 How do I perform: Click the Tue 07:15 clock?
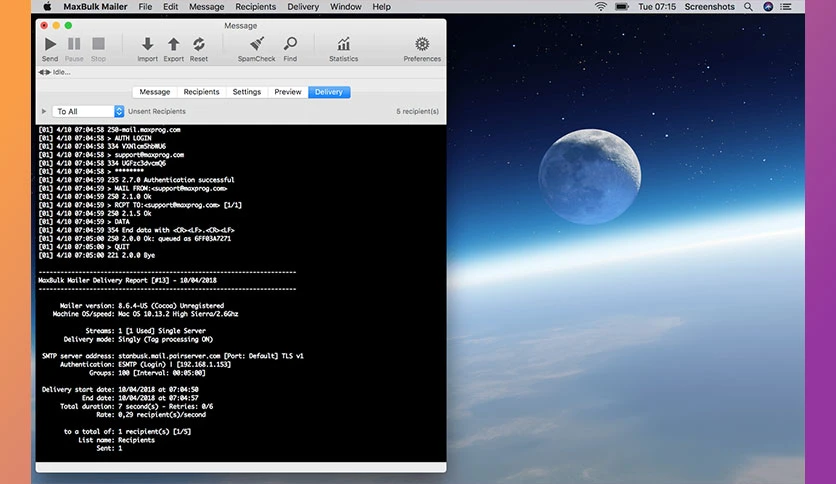coord(657,7)
